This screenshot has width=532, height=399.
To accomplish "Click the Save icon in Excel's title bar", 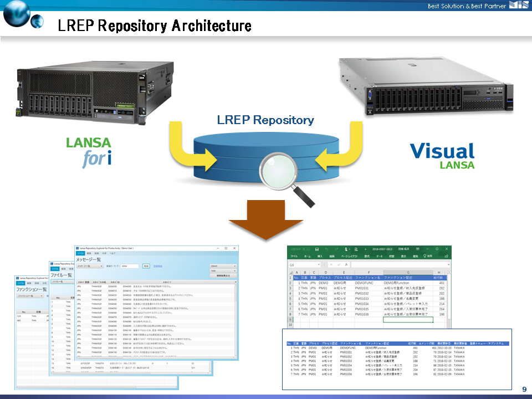I will click(317, 249).
